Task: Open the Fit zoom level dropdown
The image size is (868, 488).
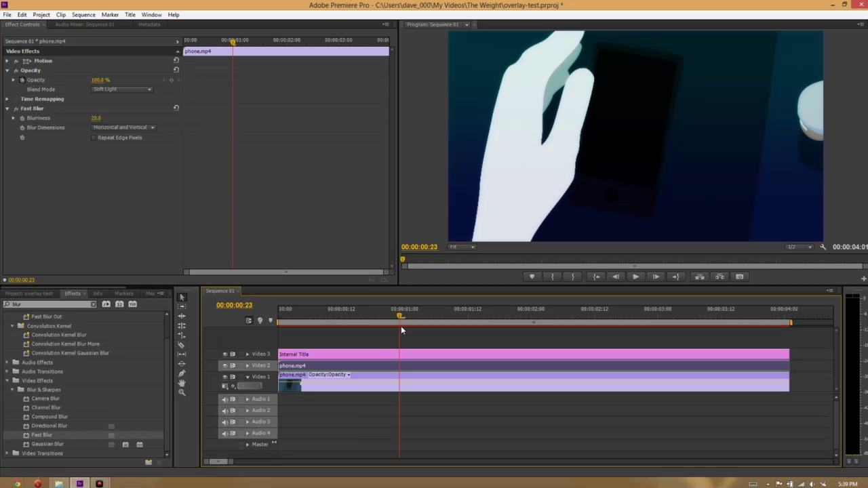Action: click(x=462, y=247)
